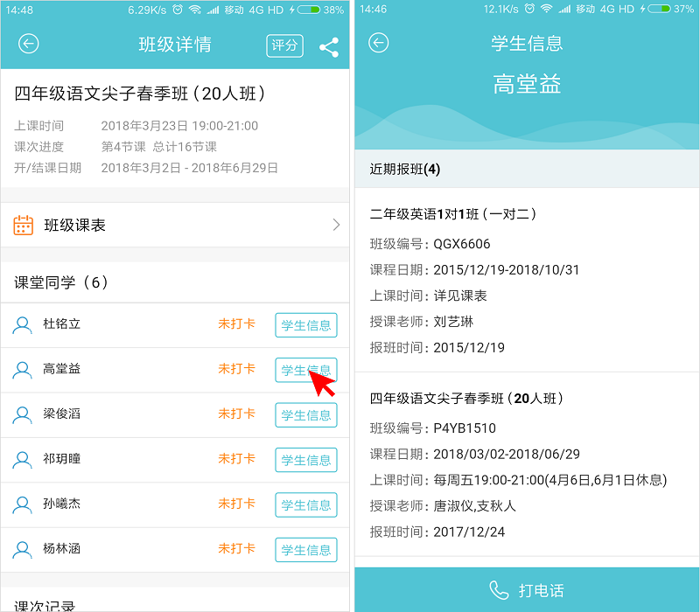Tap the avatar icon next to 杜铭立
The width and height of the screenshot is (700, 612).
(23, 325)
